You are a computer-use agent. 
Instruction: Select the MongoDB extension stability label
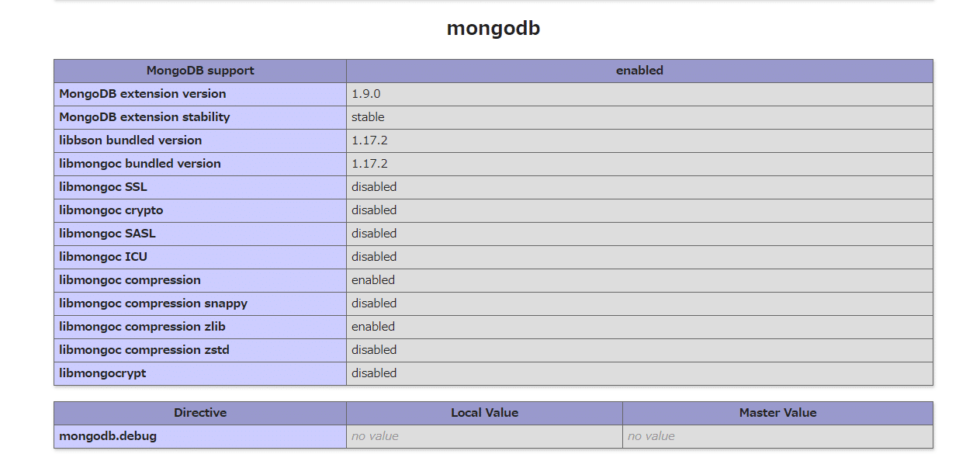click(144, 117)
